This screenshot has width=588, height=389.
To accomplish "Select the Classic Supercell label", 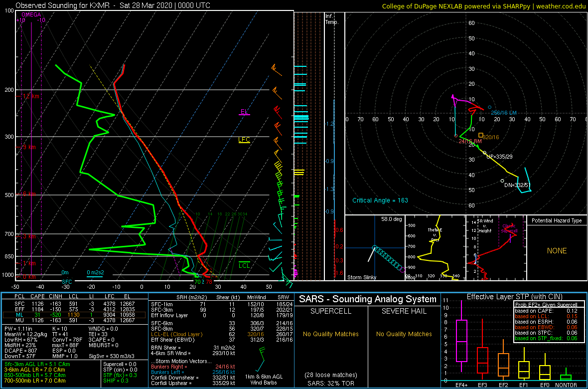I will click(509, 227).
